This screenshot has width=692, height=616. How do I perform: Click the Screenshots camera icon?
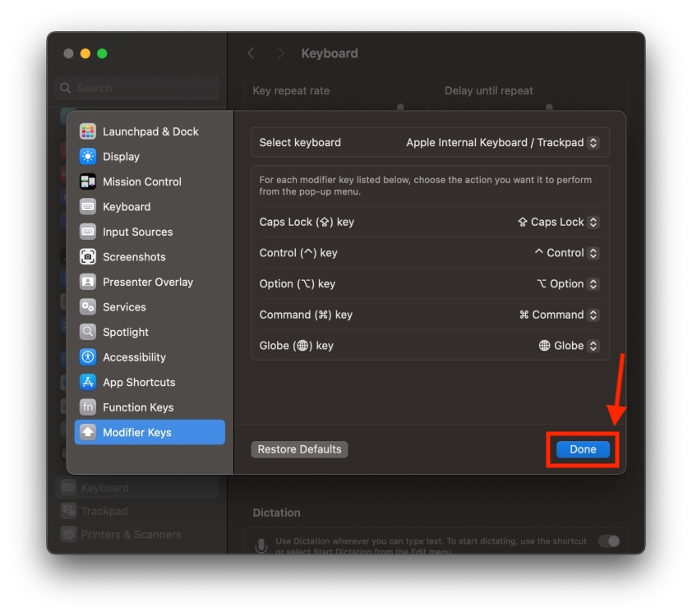coord(88,257)
